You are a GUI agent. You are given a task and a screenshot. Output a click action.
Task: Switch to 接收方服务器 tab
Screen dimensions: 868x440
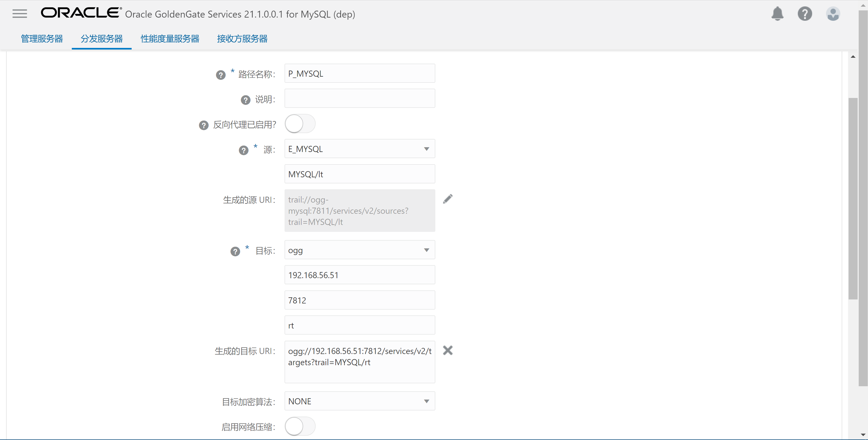point(242,39)
